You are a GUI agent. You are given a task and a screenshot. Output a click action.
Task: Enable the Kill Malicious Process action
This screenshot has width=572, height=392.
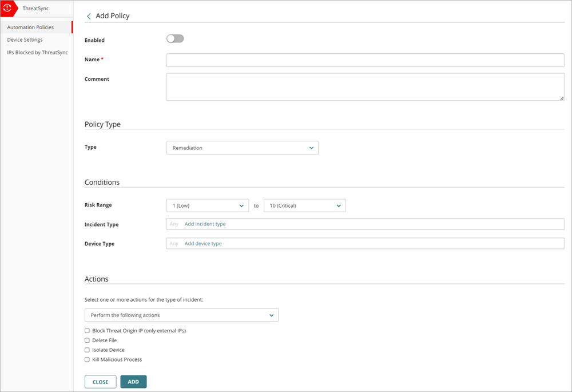tap(87, 359)
